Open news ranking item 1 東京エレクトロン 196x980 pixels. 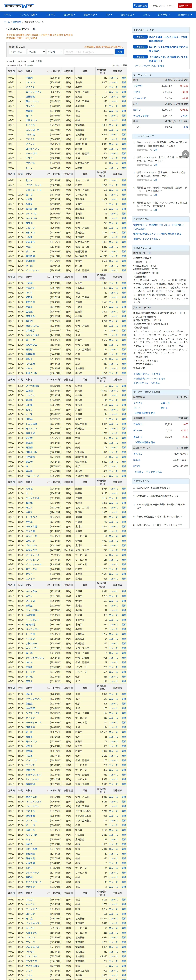coord(162,144)
